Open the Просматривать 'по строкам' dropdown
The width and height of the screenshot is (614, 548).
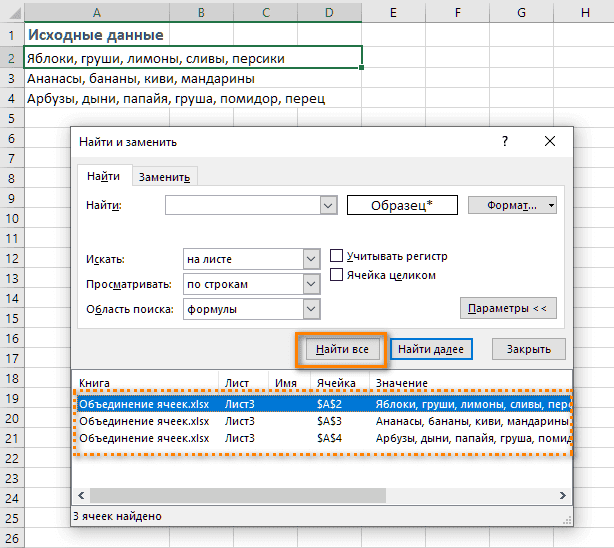(310, 284)
